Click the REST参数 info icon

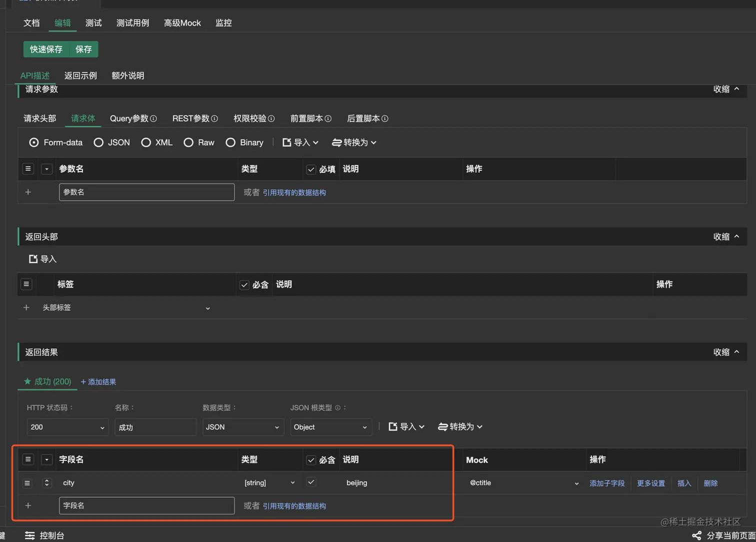tap(214, 119)
